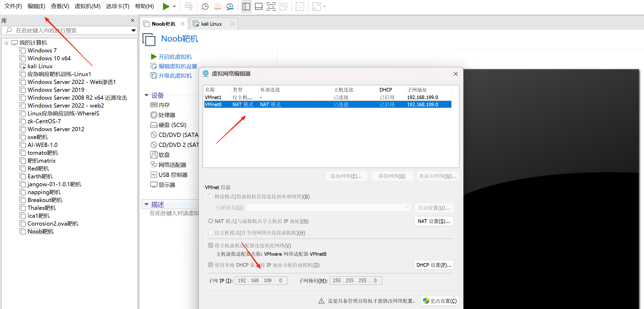Click the 内存 memory device icon
This screenshot has width=644, height=309.
(154, 105)
